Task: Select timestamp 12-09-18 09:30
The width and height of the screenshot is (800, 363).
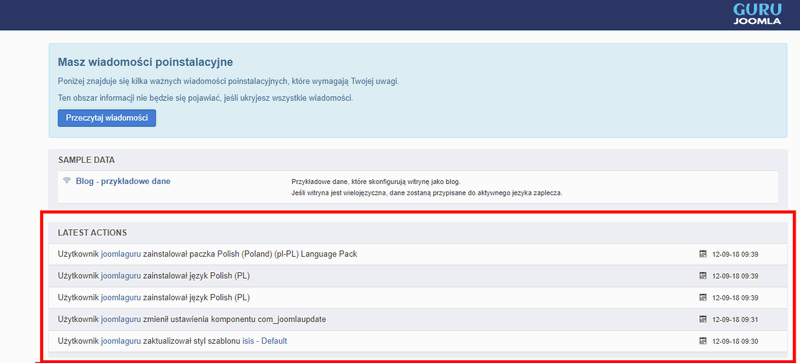Action: [x=735, y=341]
